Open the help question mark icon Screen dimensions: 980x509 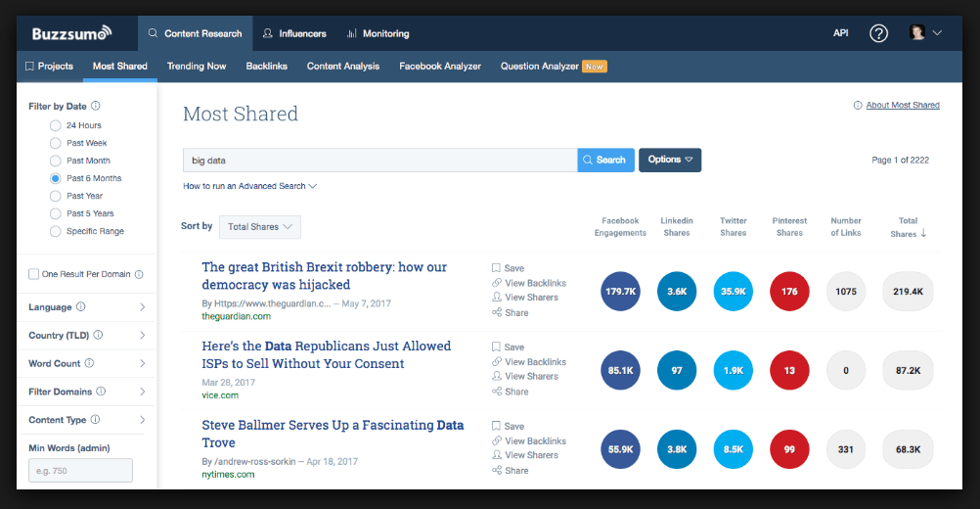coord(878,33)
